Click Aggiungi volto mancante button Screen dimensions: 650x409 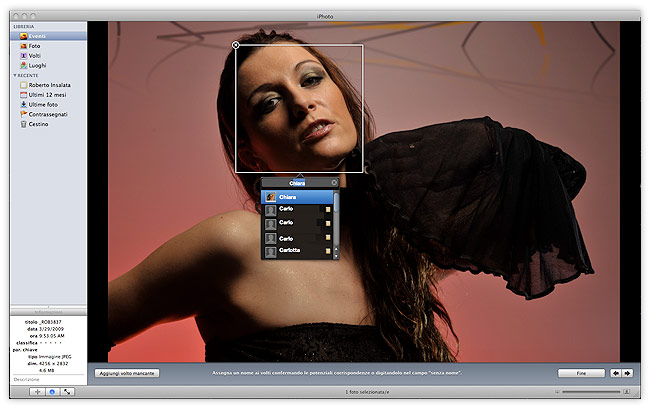[127, 373]
